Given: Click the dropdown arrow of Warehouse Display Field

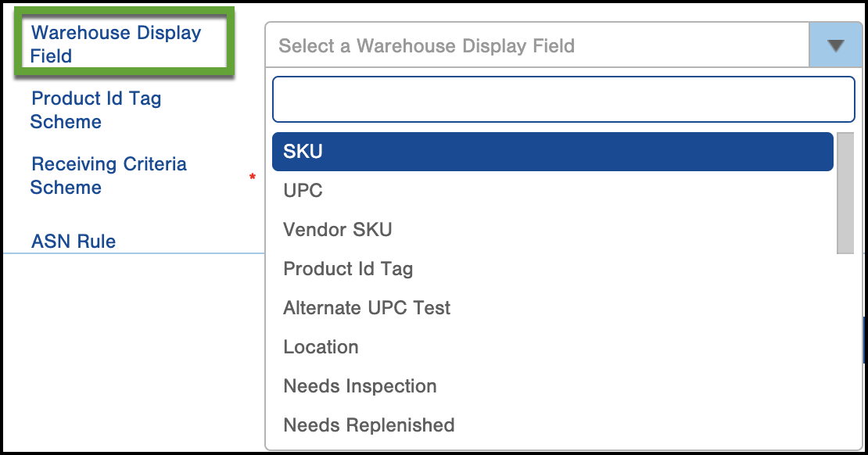Looking at the screenshot, I should coord(835,45).
